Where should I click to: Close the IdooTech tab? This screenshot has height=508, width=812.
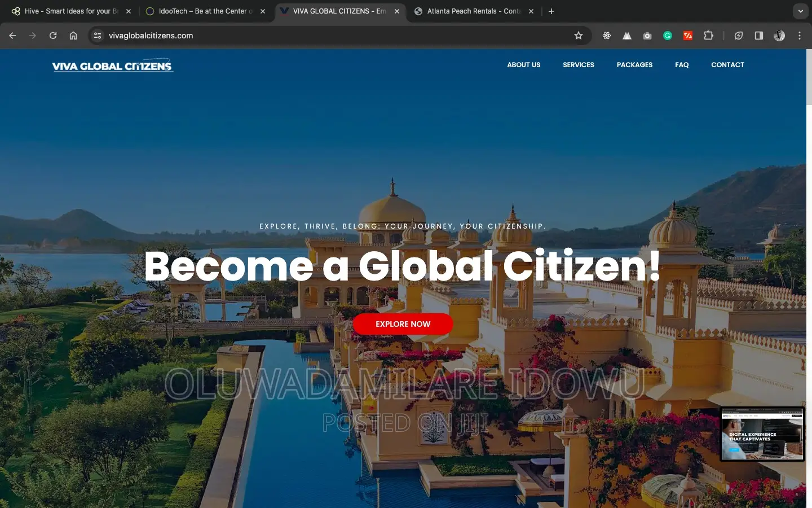263,11
